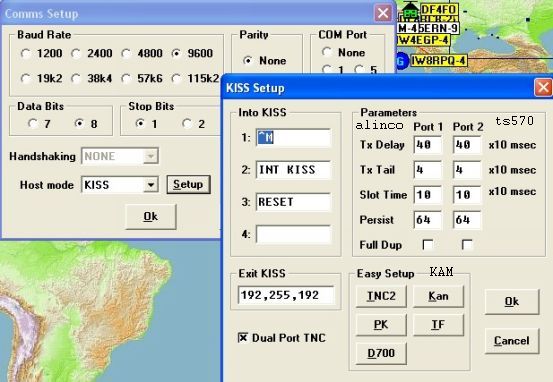Viewport: 553px width, 382px height.
Task: Select the IW8RPQ-4 station label on map
Action: tap(439, 61)
